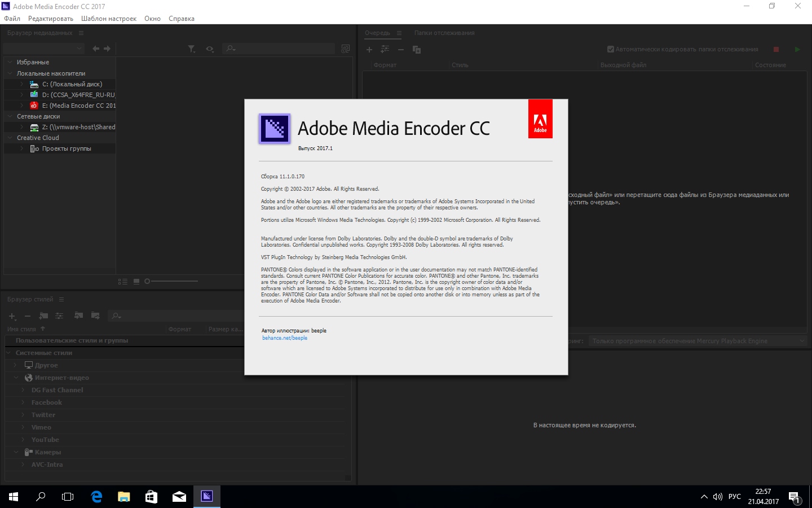This screenshot has width=812, height=508.
Task: Select the Z: vmware-host shared drive
Action: point(79,127)
